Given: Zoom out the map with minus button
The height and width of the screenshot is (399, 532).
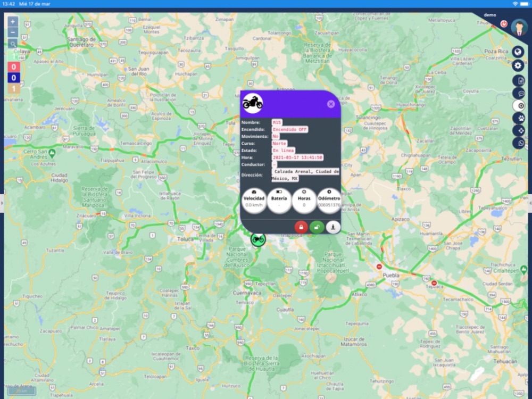Looking at the screenshot, I should (13, 32).
